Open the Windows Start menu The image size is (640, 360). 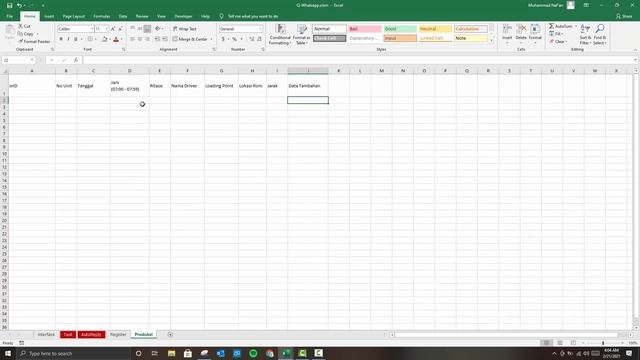[x=8, y=353]
